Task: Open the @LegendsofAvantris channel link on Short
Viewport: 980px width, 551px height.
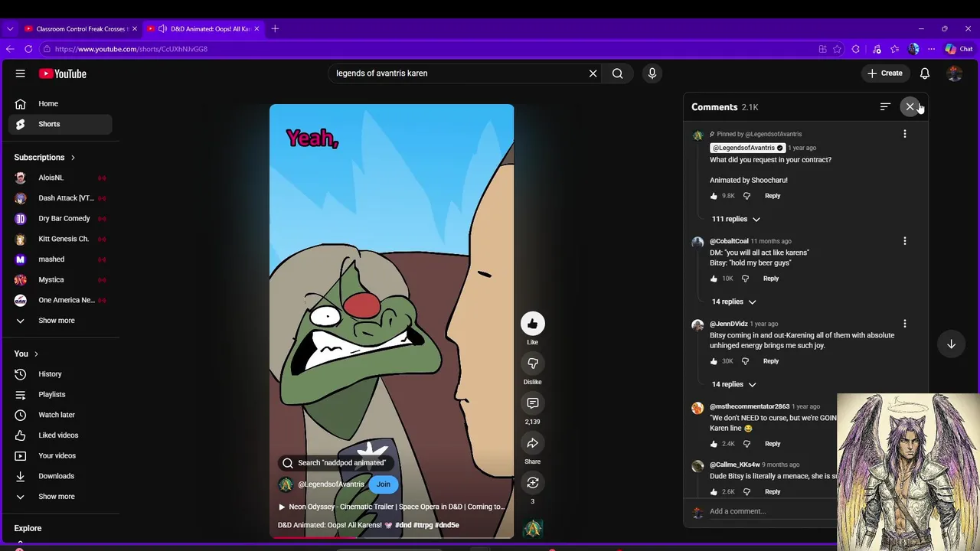Action: pos(331,484)
